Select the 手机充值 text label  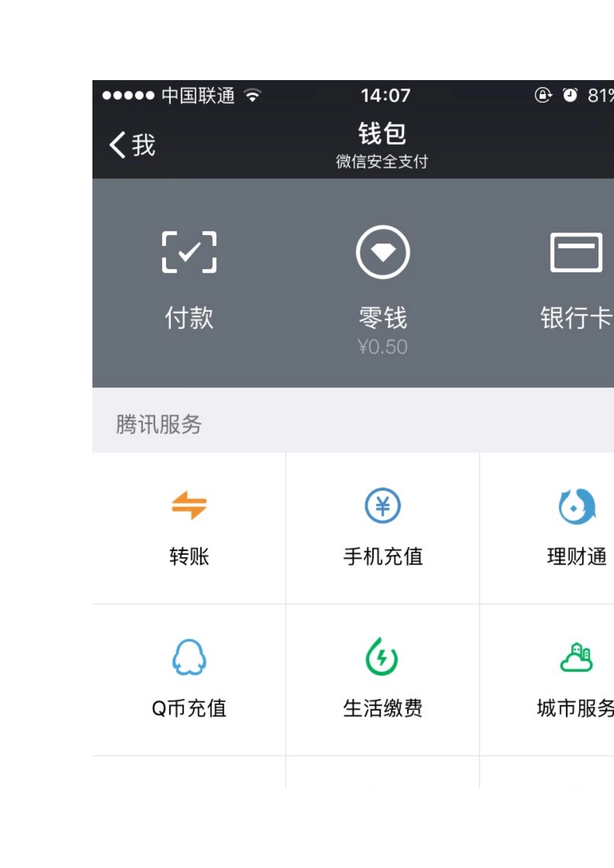tap(383, 556)
